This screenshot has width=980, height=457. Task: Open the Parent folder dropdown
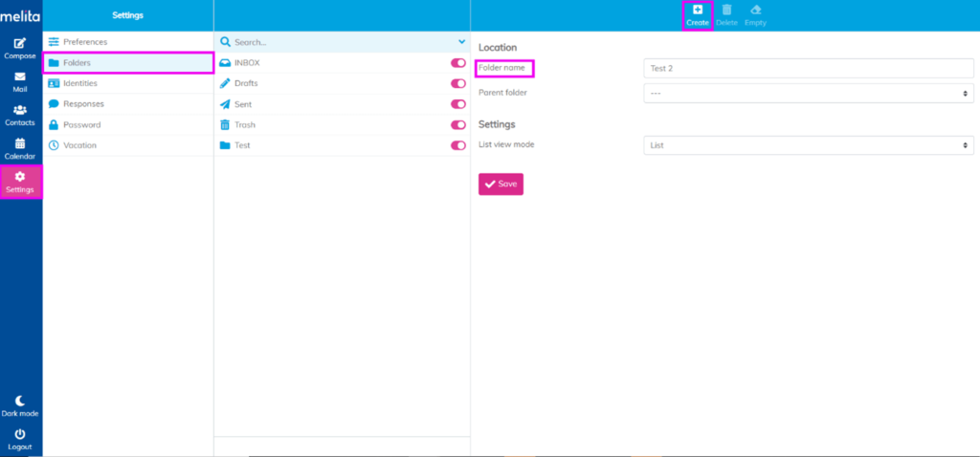(809, 94)
